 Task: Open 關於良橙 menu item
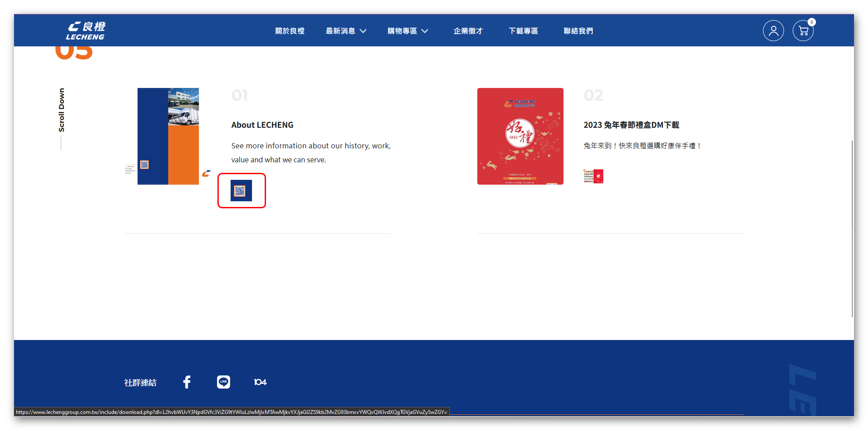point(290,31)
